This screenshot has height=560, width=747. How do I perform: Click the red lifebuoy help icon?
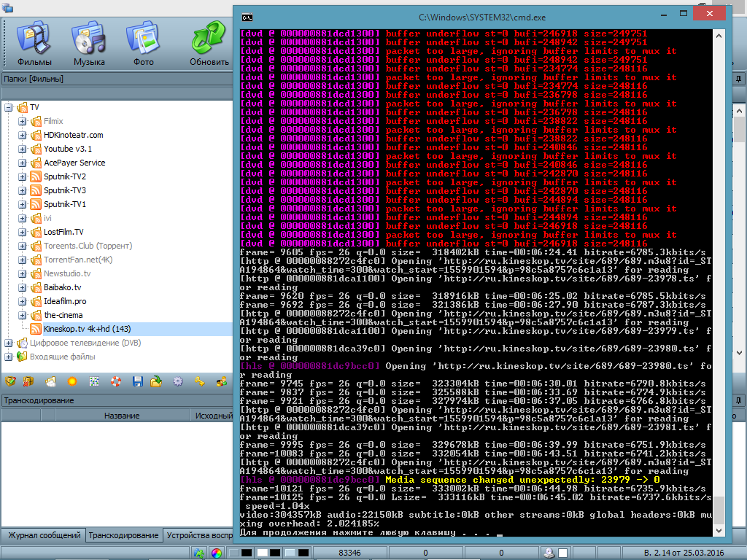[x=115, y=381]
